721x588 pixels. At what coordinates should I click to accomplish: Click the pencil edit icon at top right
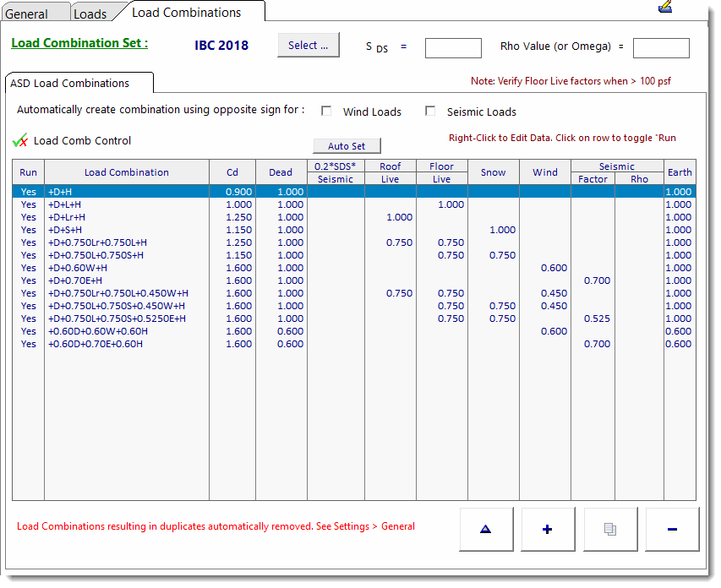pyautogui.click(x=664, y=7)
